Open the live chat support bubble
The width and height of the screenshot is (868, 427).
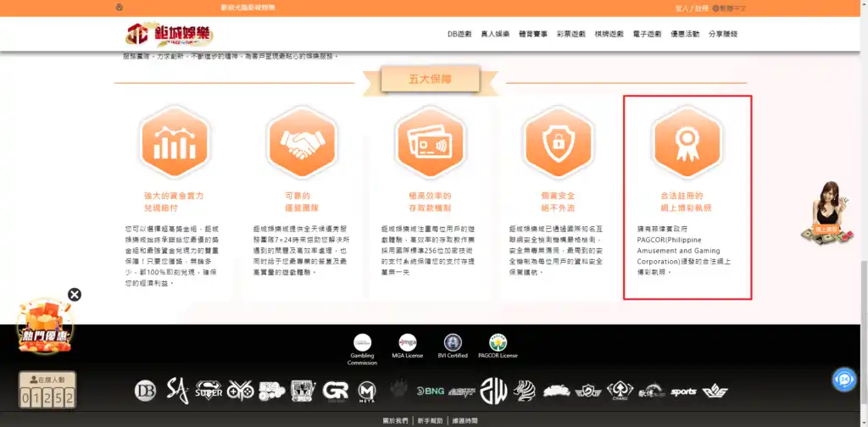844,380
